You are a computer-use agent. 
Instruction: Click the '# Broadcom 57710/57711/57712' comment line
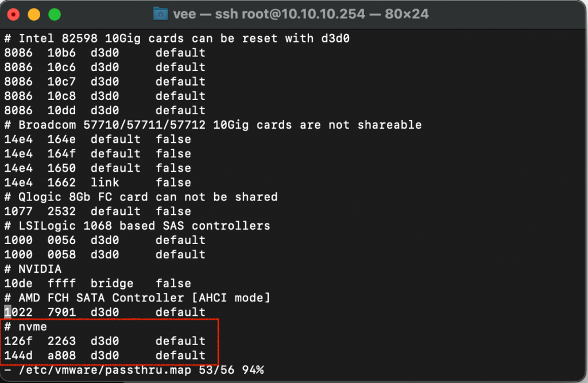click(213, 125)
